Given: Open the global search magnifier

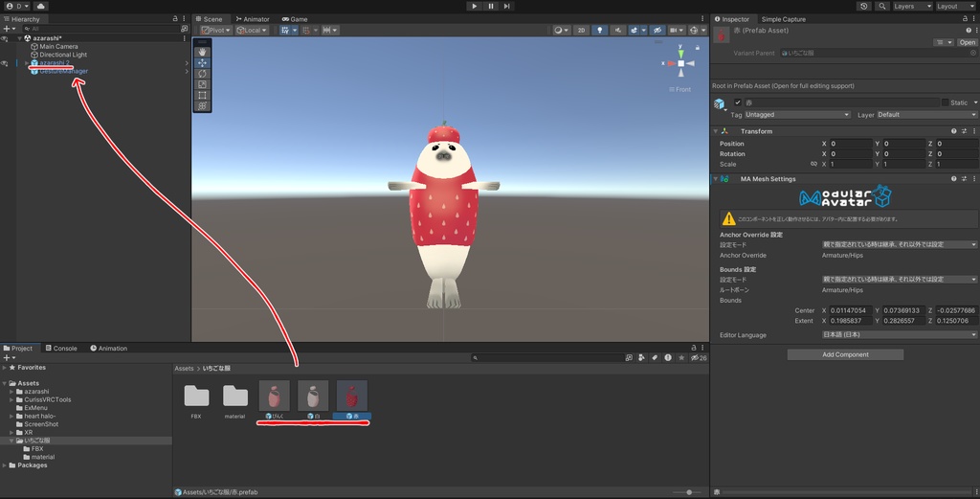Looking at the screenshot, I should click(881, 7).
